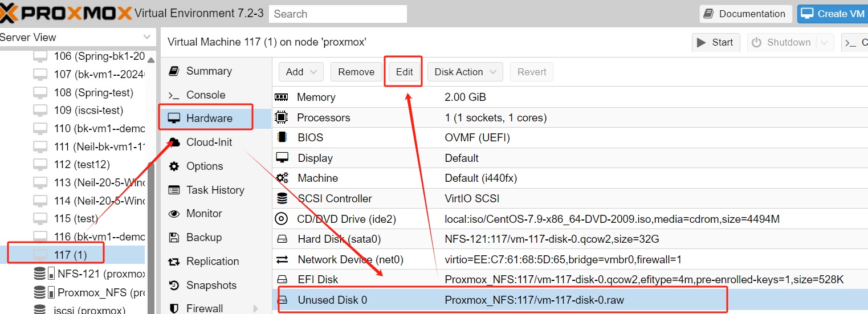Click the Monitor eye icon
The image size is (868, 314).
coord(174,214)
